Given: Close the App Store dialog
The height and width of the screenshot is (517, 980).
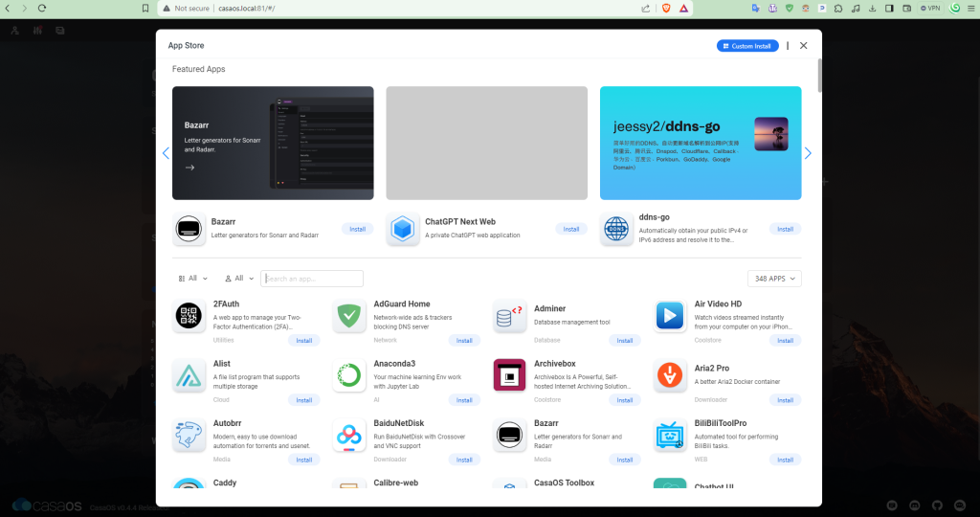Looking at the screenshot, I should pos(804,46).
